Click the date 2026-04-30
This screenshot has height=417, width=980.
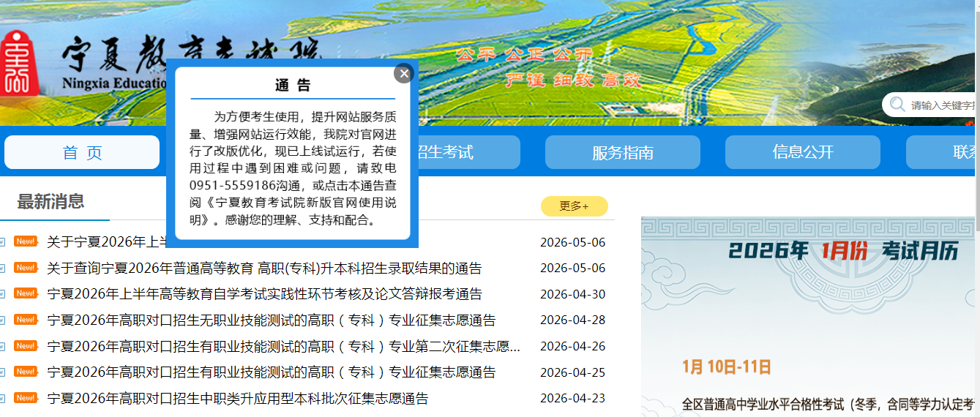point(572,294)
